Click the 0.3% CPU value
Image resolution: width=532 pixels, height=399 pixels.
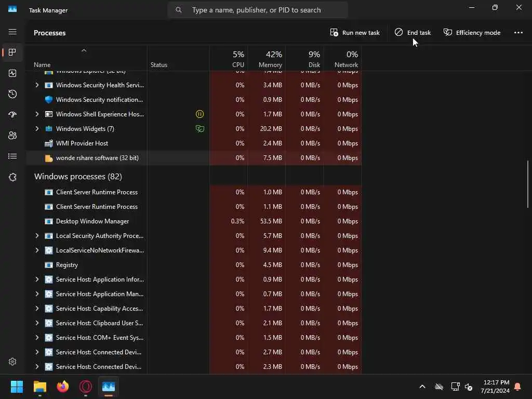coord(237,221)
